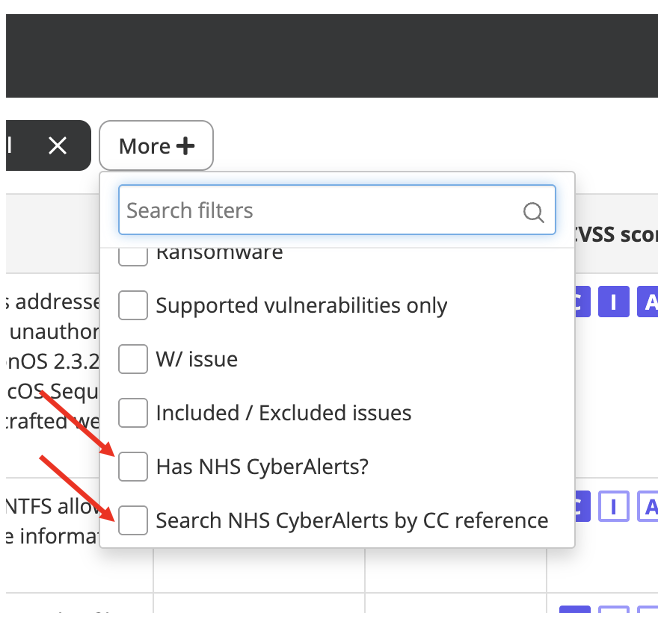The height and width of the screenshot is (624, 668).
Task: Toggle the Has NHS CyberAlerts? checkbox
Action: pos(133,466)
